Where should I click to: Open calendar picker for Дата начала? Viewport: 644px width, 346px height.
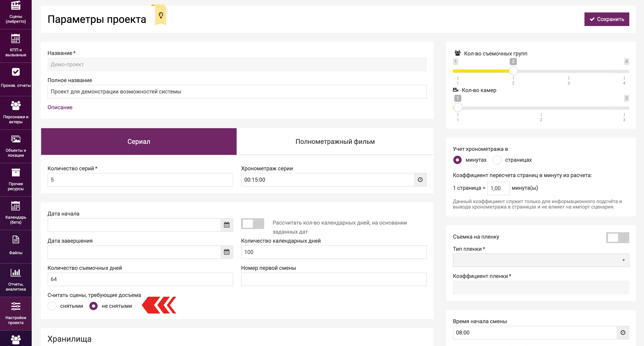[227, 225]
